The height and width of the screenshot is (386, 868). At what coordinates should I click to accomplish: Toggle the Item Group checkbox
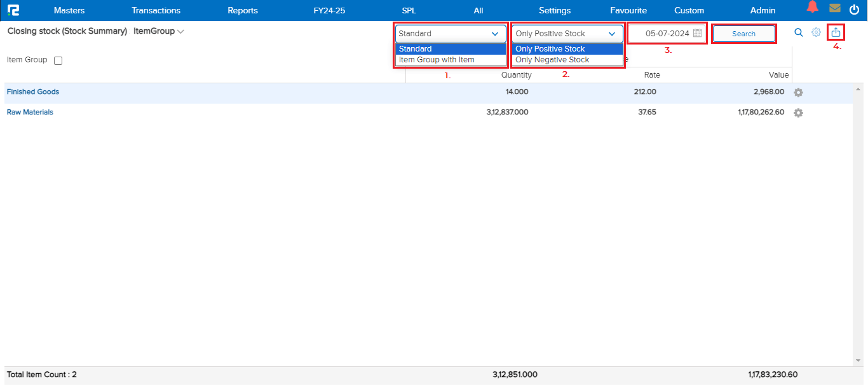[58, 60]
